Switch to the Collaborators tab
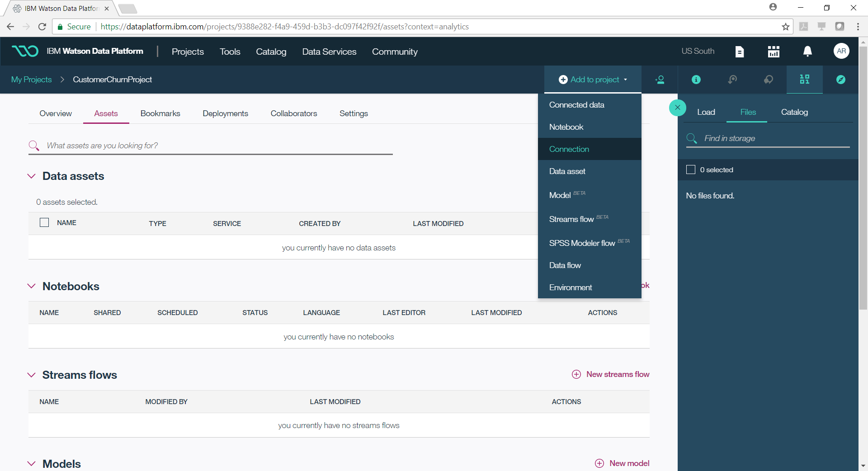The image size is (868, 471). 294,113
